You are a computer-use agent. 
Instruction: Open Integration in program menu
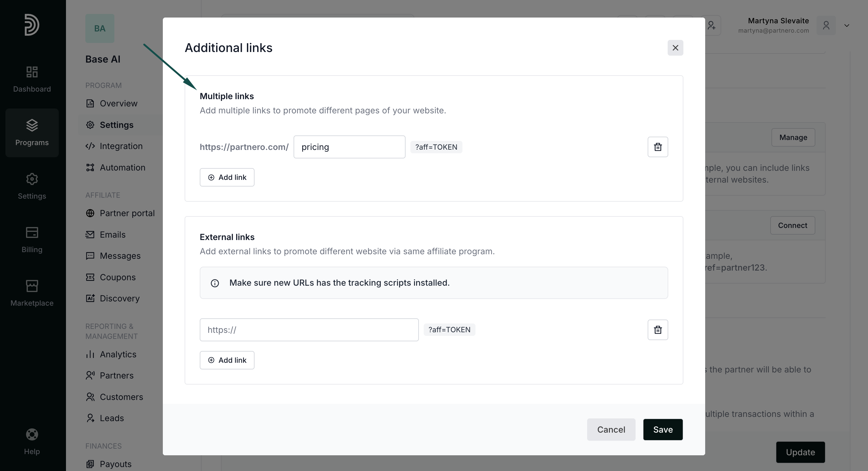pos(121,146)
